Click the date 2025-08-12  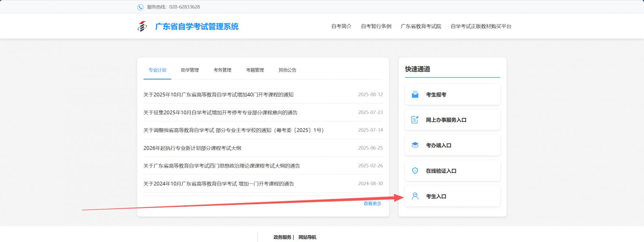371,95
